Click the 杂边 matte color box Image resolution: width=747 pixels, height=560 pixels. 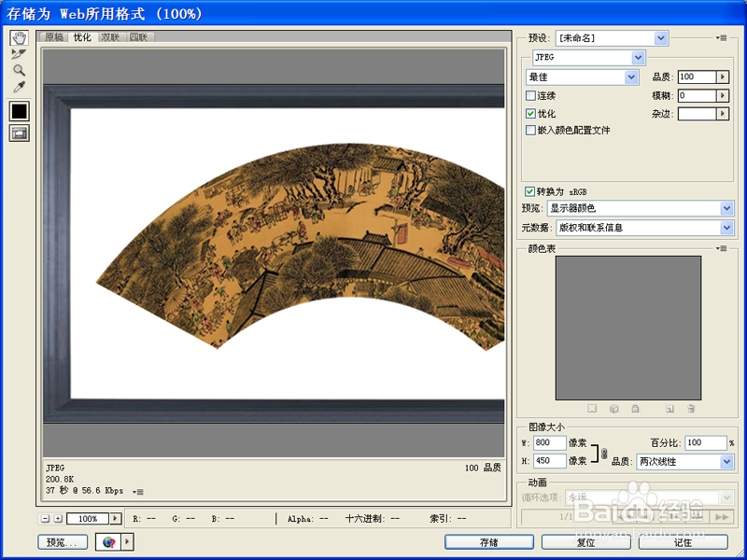[x=697, y=114]
